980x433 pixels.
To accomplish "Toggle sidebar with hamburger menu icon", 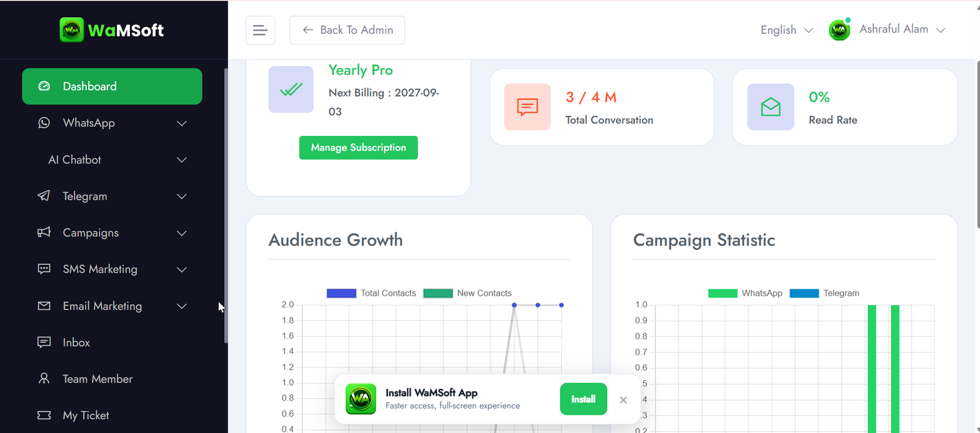I will click(x=260, y=30).
